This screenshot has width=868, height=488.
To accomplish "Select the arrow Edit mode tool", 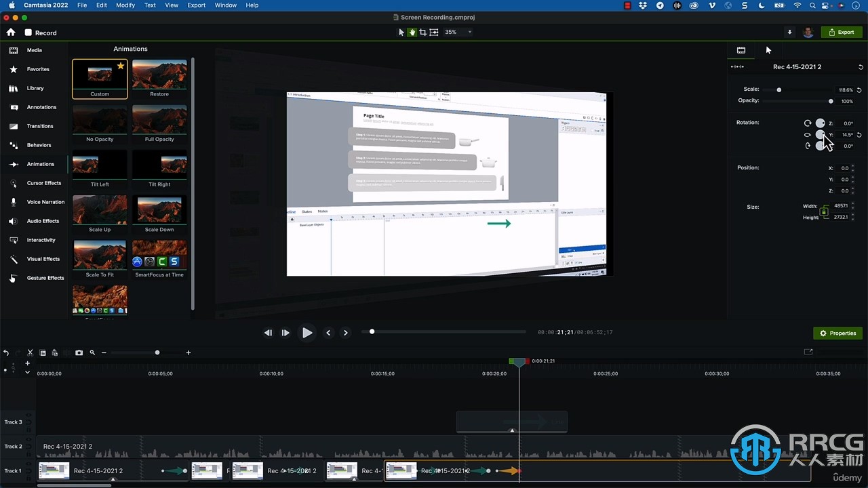I will [x=401, y=32].
